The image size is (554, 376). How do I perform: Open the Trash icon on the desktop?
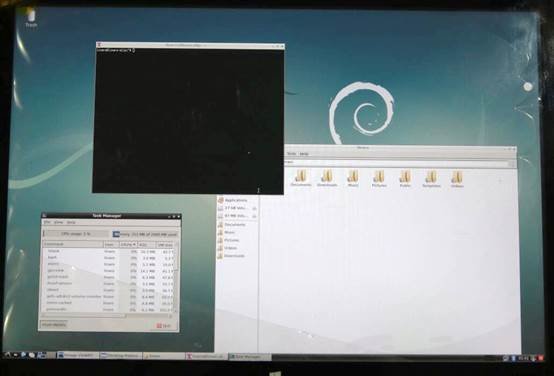click(31, 18)
